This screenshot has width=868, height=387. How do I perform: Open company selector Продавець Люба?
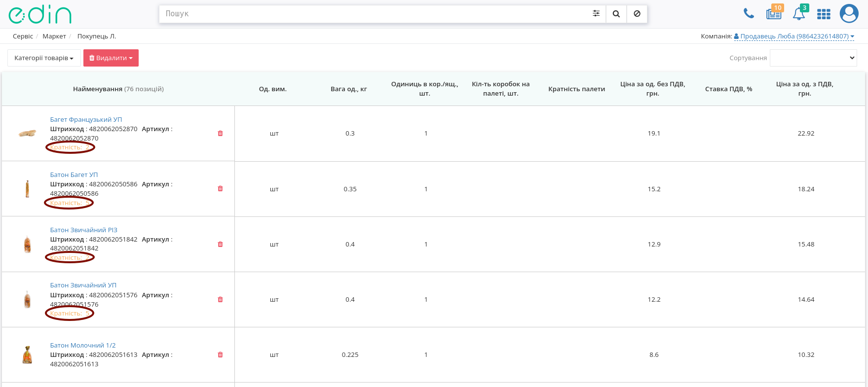[x=794, y=36]
